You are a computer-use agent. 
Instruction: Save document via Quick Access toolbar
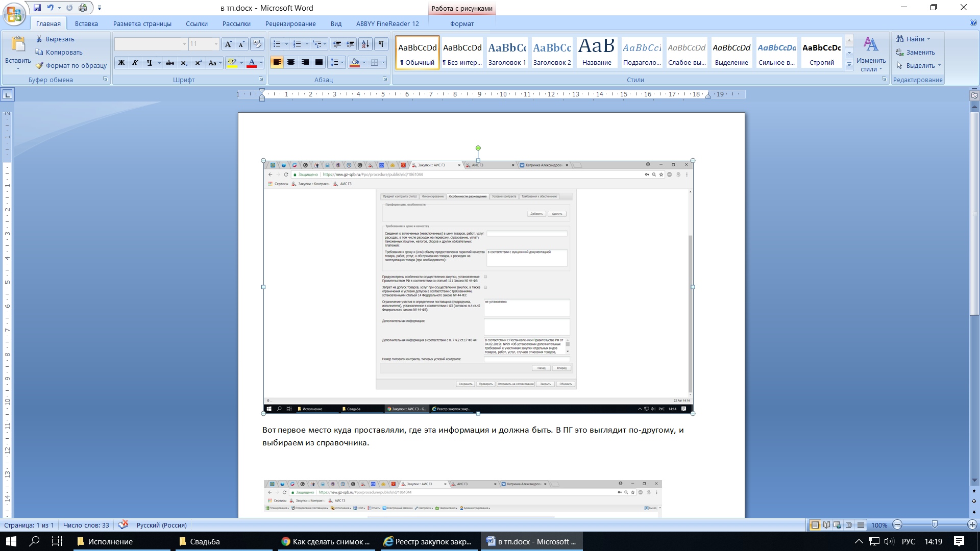click(37, 8)
